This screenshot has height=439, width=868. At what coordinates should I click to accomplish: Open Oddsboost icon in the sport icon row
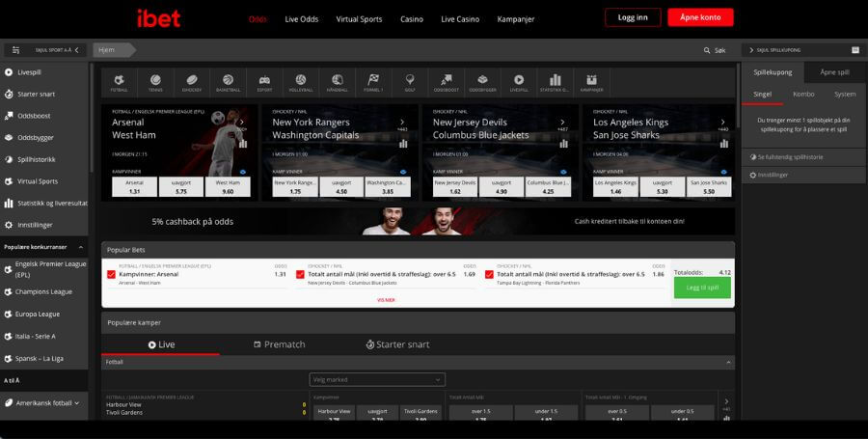pyautogui.click(x=447, y=82)
